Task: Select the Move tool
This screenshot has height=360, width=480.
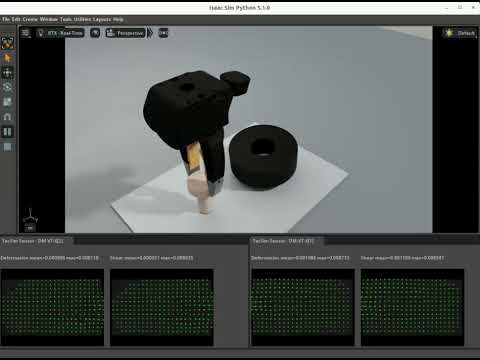Action: point(7,73)
